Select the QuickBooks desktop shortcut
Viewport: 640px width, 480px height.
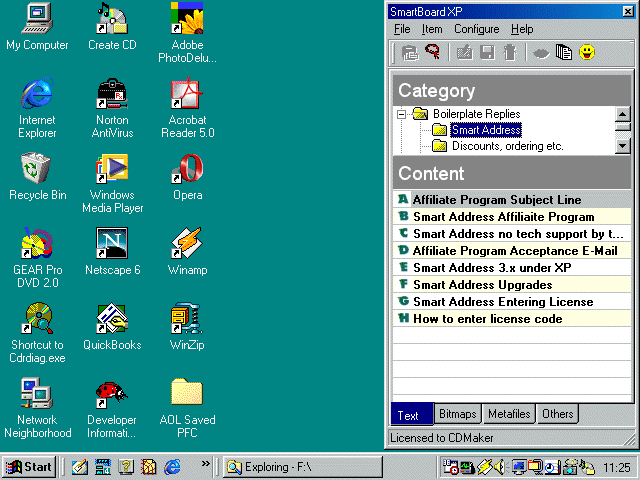pos(112,327)
